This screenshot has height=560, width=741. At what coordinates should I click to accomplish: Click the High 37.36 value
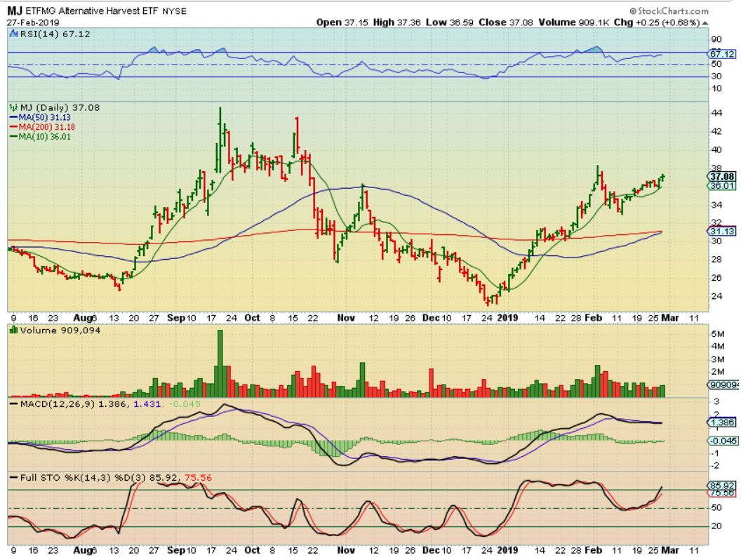click(x=396, y=22)
